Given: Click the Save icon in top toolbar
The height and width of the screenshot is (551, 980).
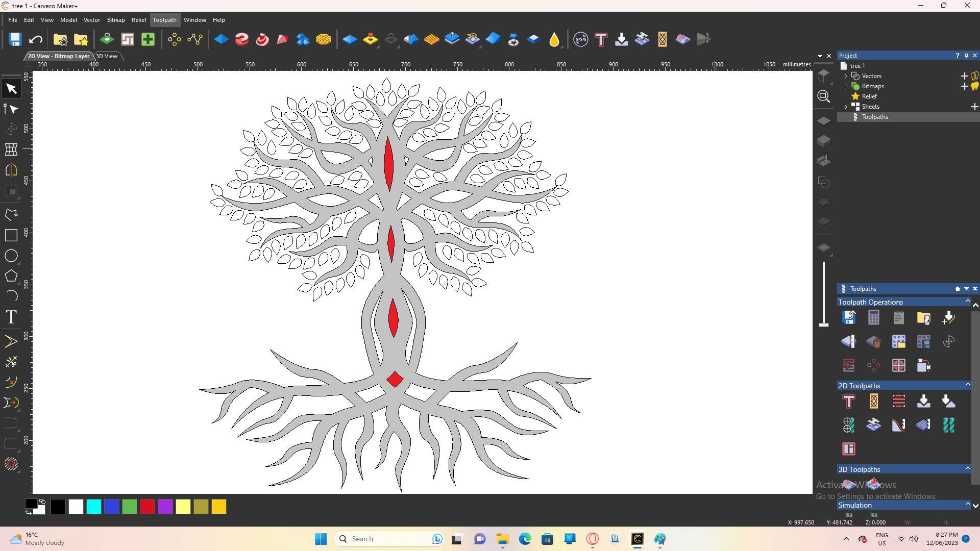Looking at the screenshot, I should (15, 39).
